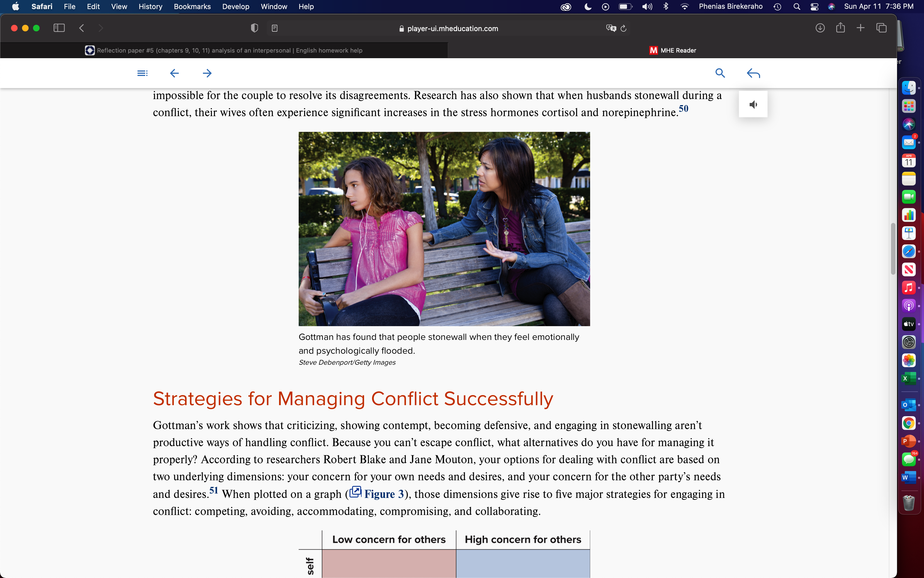Open Numbers from the Dock
924x578 pixels.
pyautogui.click(x=909, y=215)
